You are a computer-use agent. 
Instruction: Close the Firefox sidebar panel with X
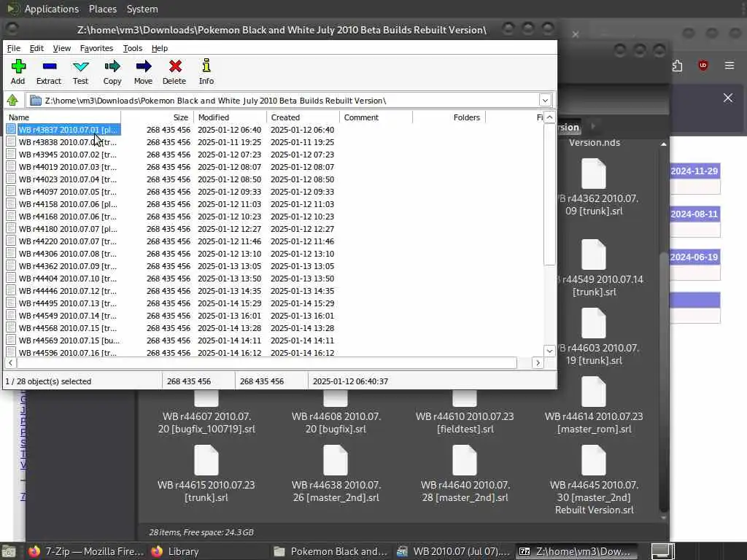click(728, 98)
